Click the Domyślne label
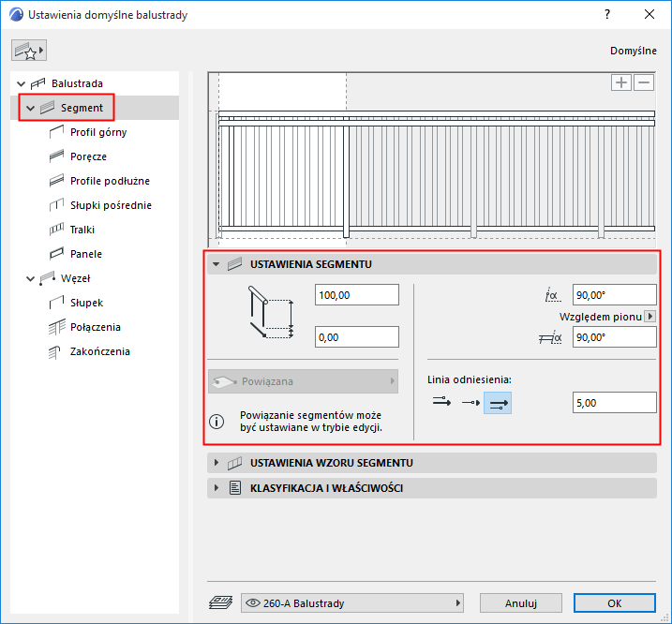This screenshot has height=624, width=672. [x=633, y=51]
